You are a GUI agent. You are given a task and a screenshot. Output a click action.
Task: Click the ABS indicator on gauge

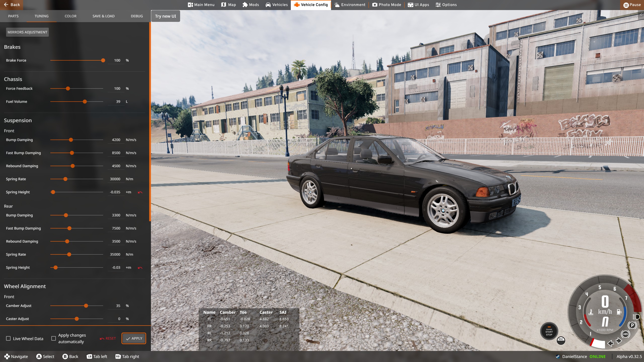point(625,334)
